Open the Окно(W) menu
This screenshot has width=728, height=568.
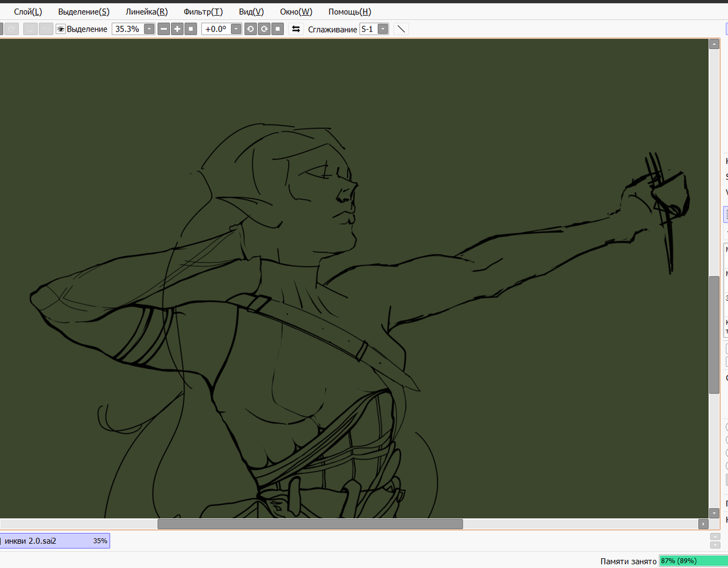pyautogui.click(x=296, y=12)
